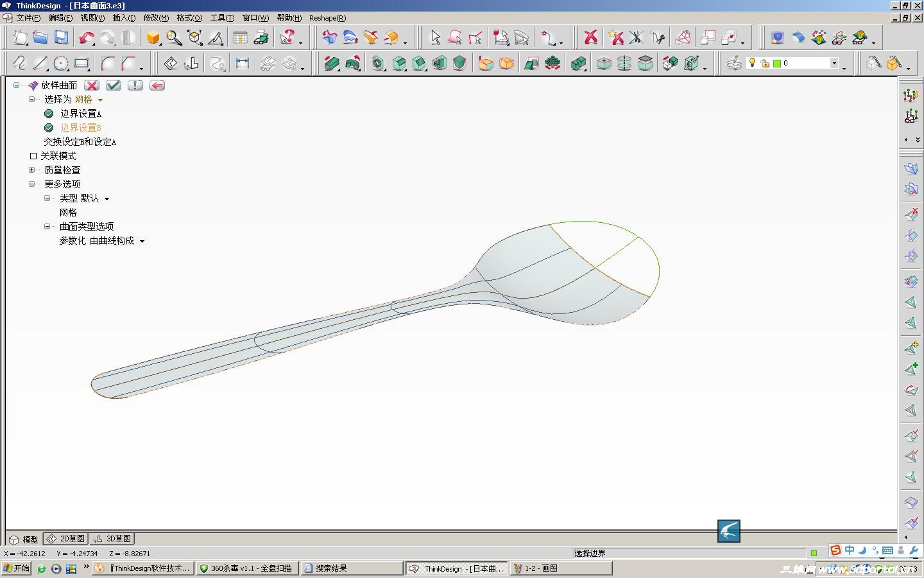Collapse the 更多选项 node
The width and height of the screenshot is (924, 578).
31,184
